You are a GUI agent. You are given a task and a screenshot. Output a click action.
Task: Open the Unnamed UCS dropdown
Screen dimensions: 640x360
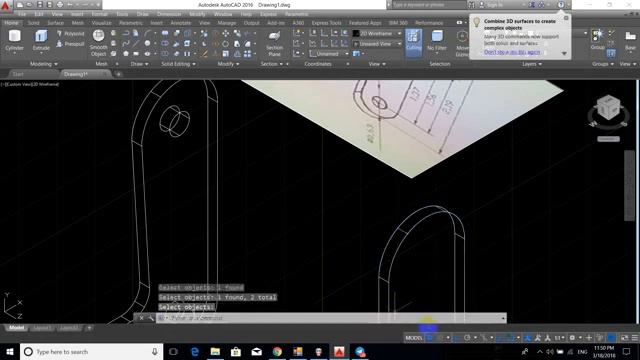point(329,53)
